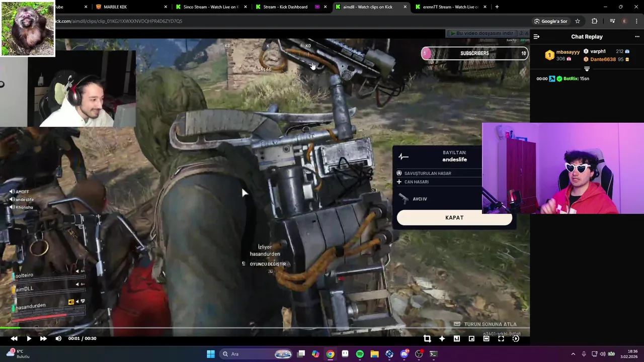
Task: Click the page URL in the address bar
Action: pos(118,21)
